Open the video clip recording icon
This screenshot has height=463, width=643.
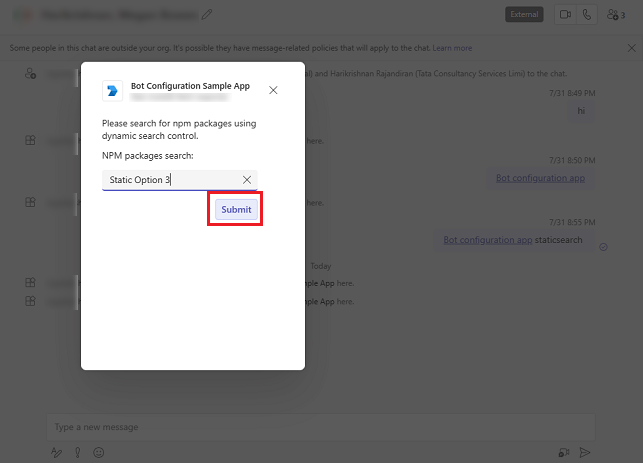point(564,452)
